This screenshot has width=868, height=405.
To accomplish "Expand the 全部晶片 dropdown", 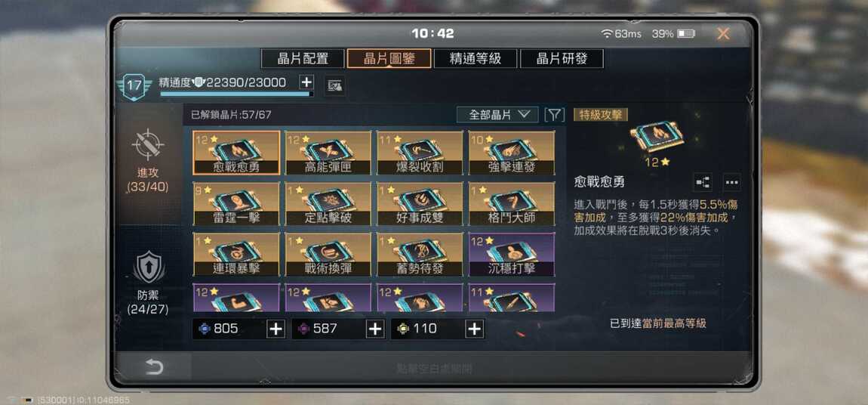I will tap(497, 115).
